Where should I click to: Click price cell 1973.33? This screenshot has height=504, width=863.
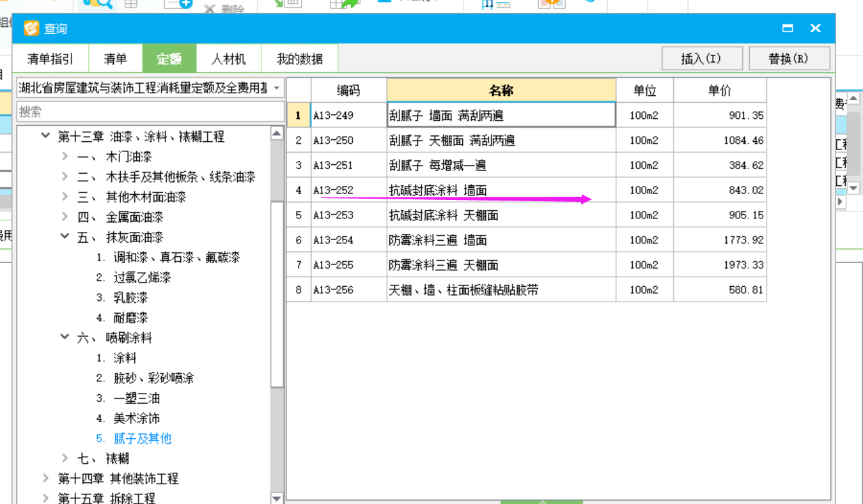point(720,265)
